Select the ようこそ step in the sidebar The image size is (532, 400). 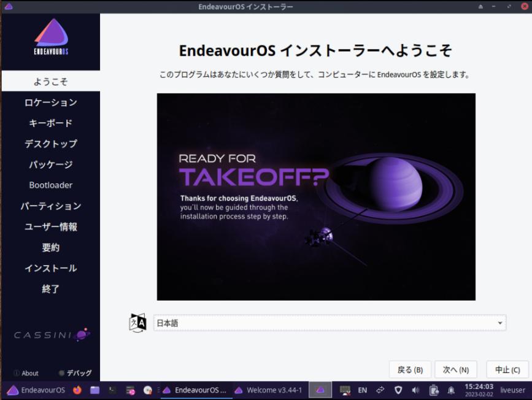(x=51, y=81)
